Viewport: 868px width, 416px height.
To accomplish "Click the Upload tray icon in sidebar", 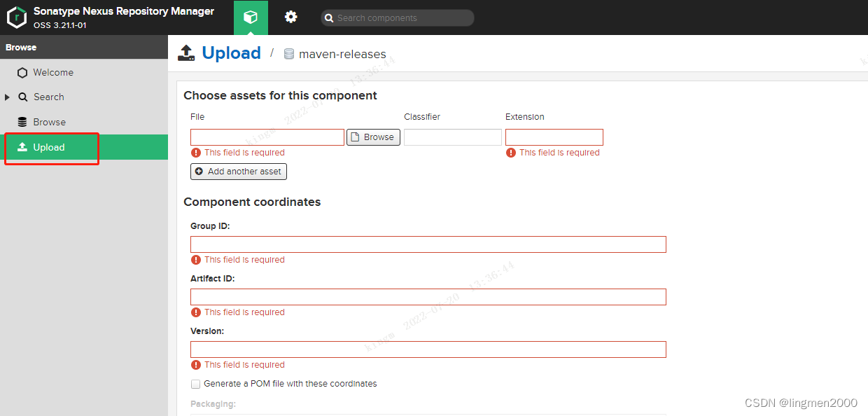I will click(22, 147).
